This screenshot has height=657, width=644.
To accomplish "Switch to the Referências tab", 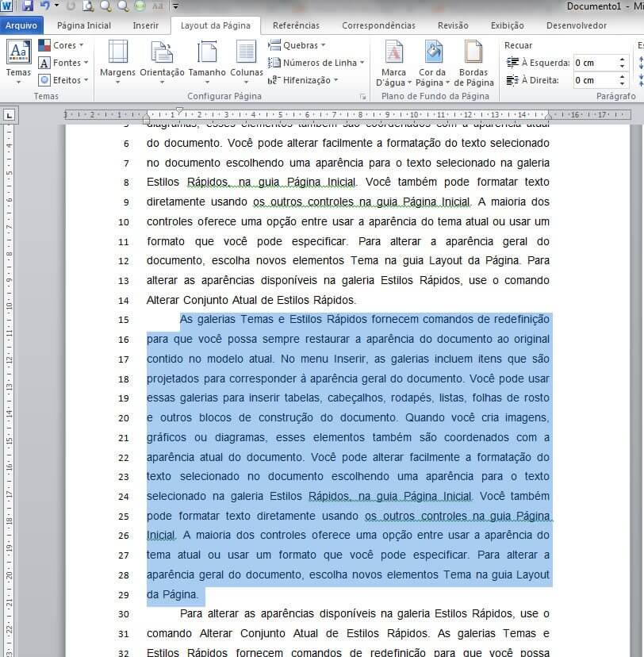I will click(x=296, y=25).
